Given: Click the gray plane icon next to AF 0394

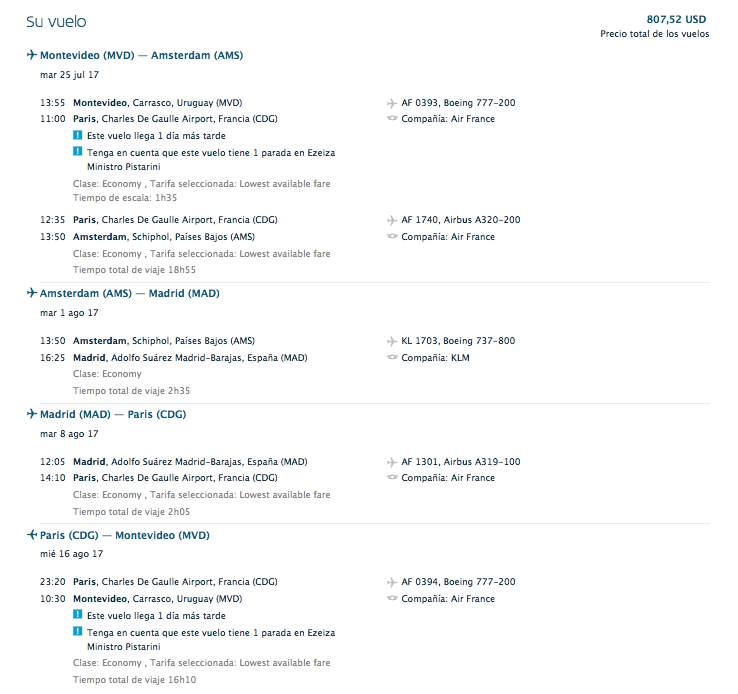Looking at the screenshot, I should pyautogui.click(x=392, y=582).
